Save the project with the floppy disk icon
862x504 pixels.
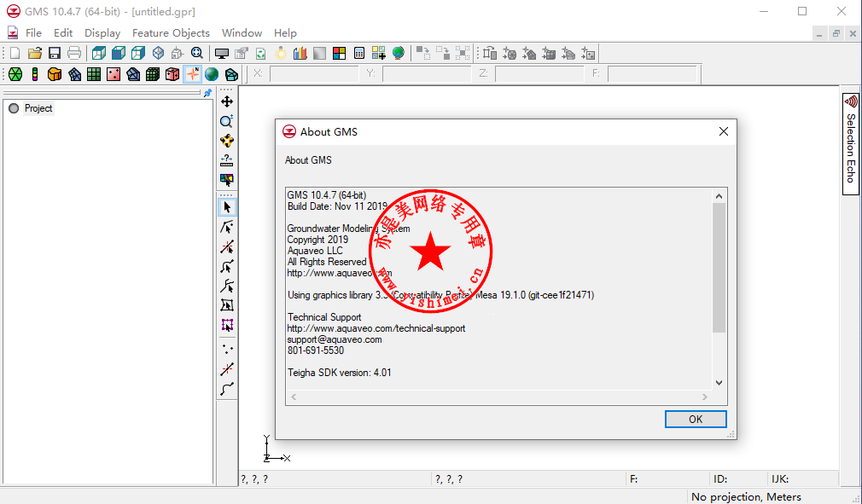[55, 53]
